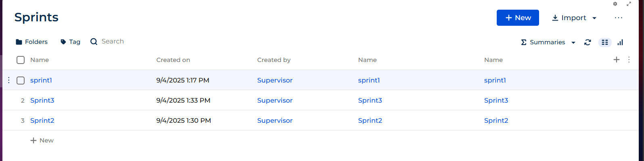The height and width of the screenshot is (161, 644).
Task: Sort by Created on column header
Action: [x=173, y=60]
